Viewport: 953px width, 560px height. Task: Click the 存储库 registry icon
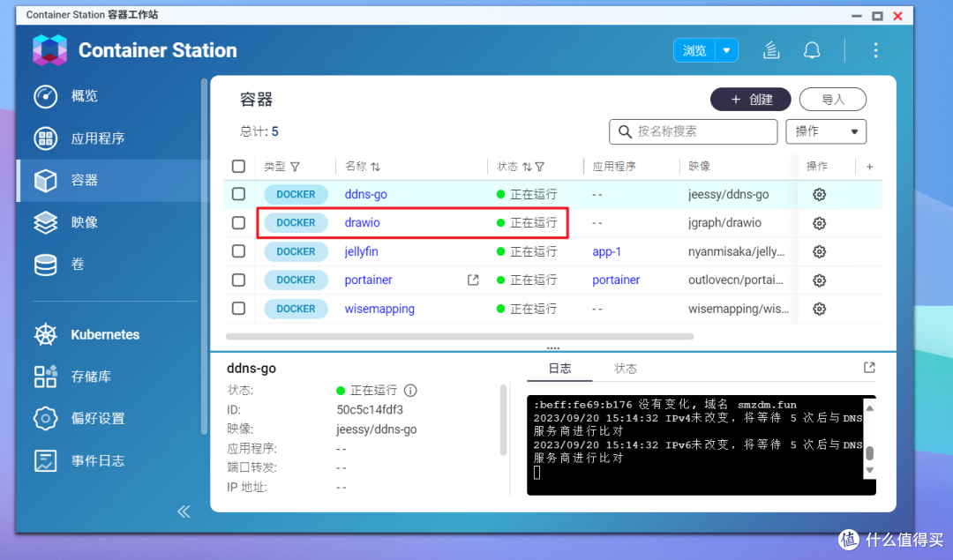tap(46, 377)
